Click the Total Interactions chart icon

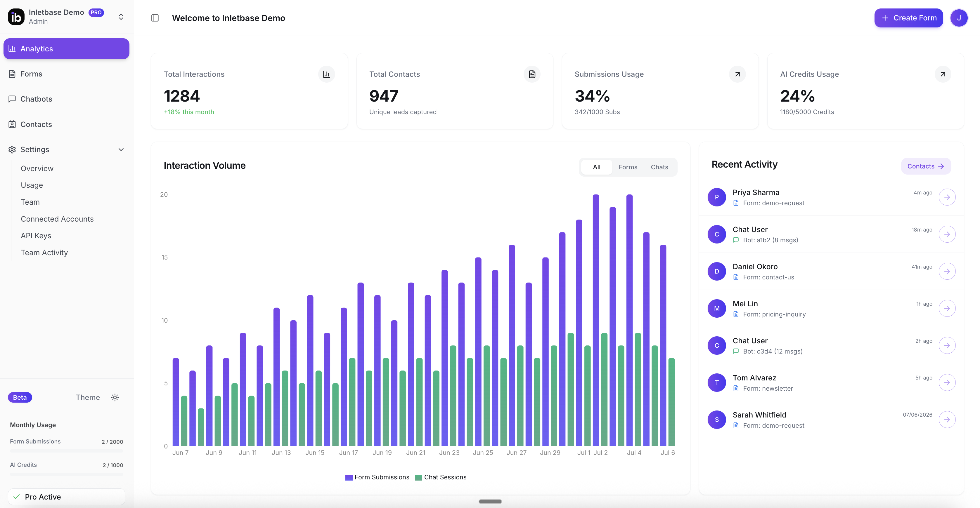click(x=326, y=74)
